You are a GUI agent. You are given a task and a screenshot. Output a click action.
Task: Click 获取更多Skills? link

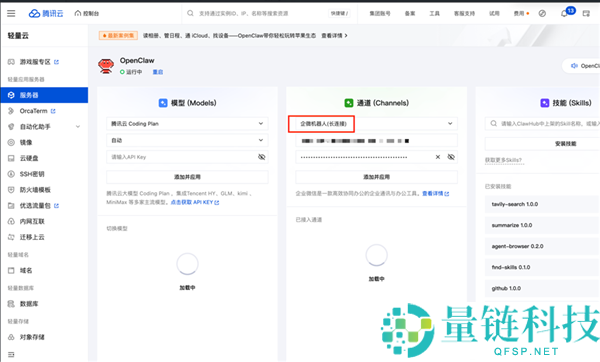click(503, 160)
